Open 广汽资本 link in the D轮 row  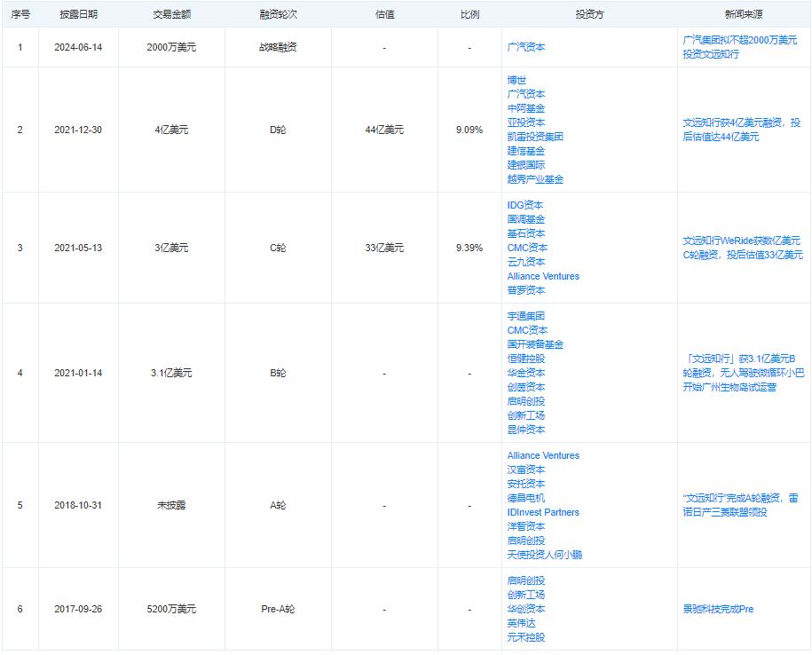pos(525,94)
